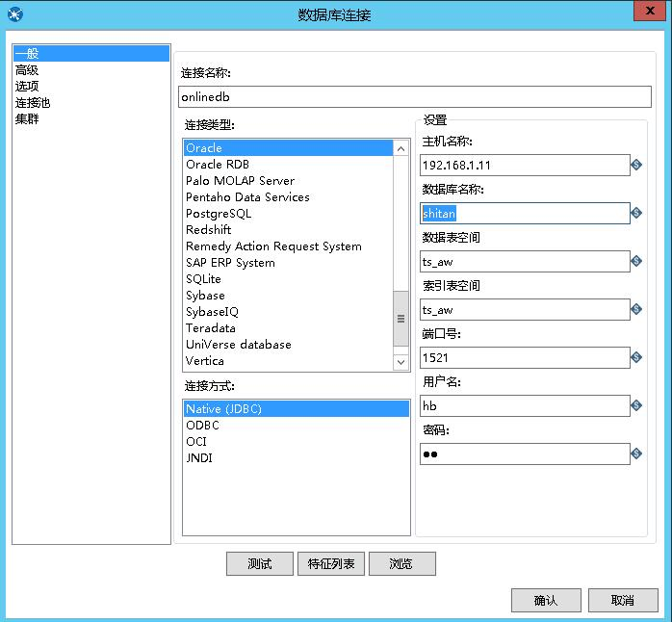Select Oracle RDB connection type

[288, 165]
